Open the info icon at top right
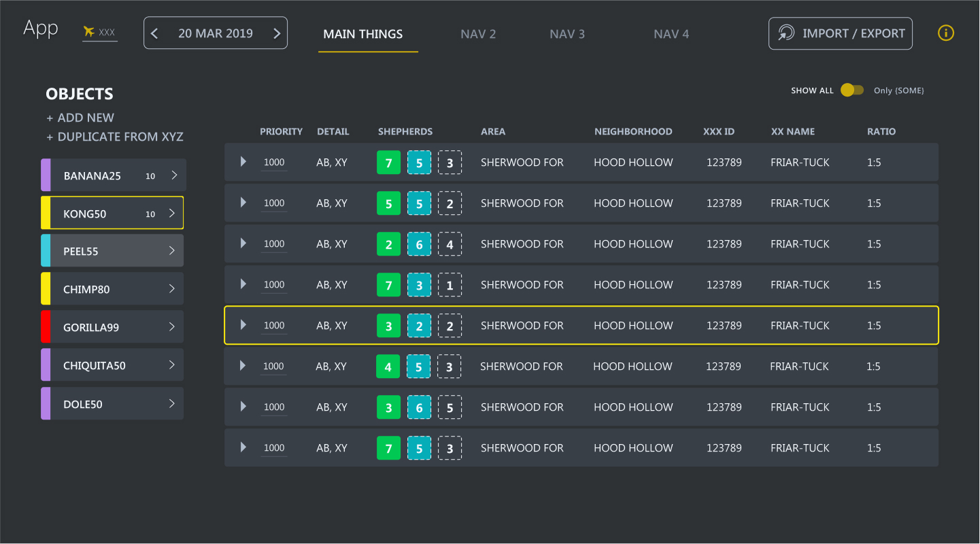 point(946,33)
